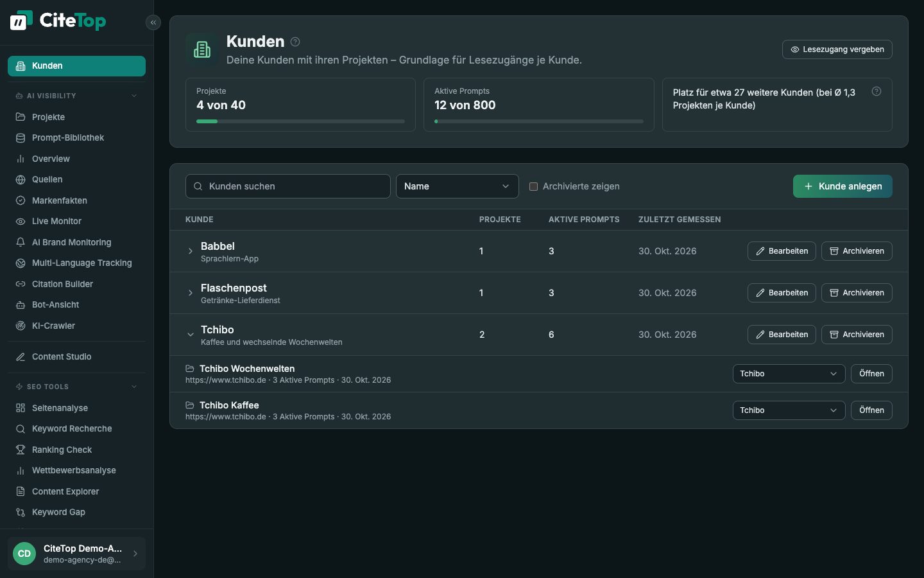Expand the Flaschenpost customer row
The height and width of the screenshot is (578, 924).
pos(191,293)
